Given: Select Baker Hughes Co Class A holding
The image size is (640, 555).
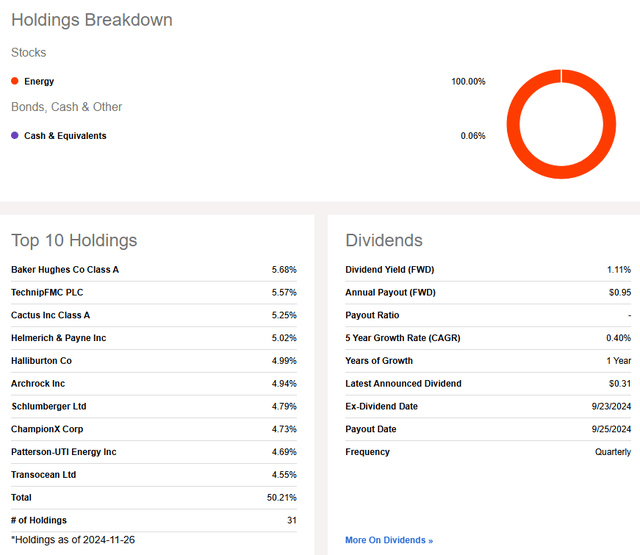Looking at the screenshot, I should [x=65, y=270].
